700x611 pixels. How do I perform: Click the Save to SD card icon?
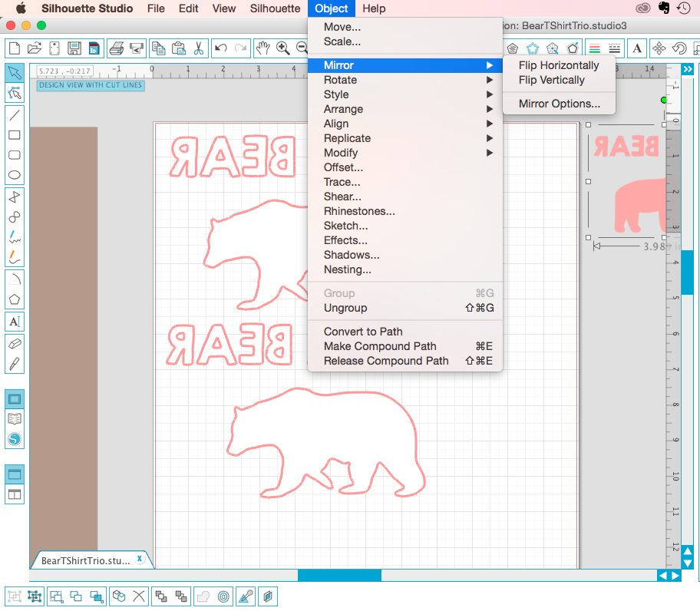[94, 48]
